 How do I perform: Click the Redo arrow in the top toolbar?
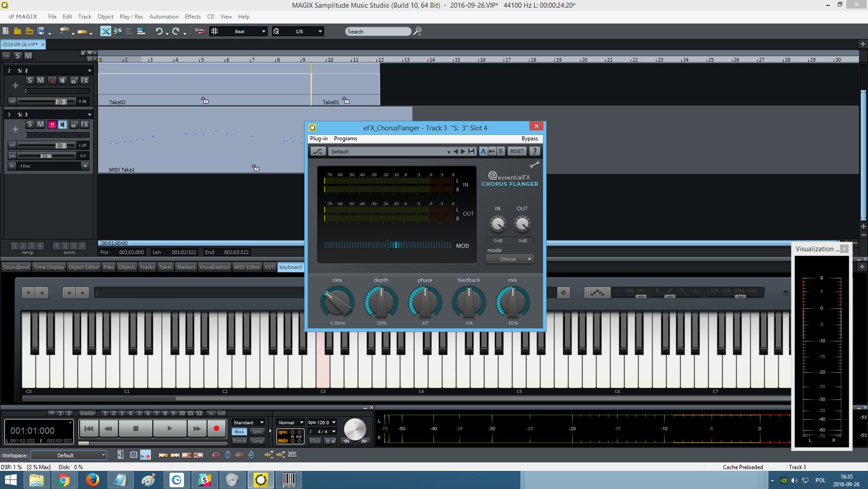tap(176, 31)
